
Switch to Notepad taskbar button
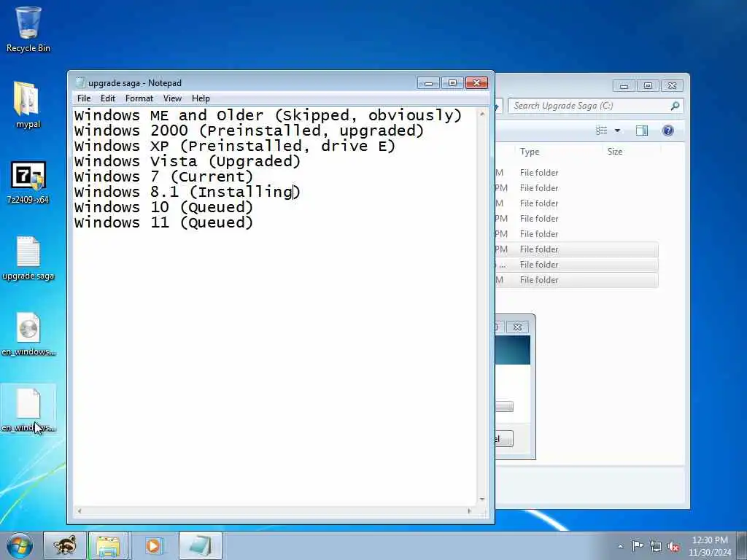click(201, 545)
